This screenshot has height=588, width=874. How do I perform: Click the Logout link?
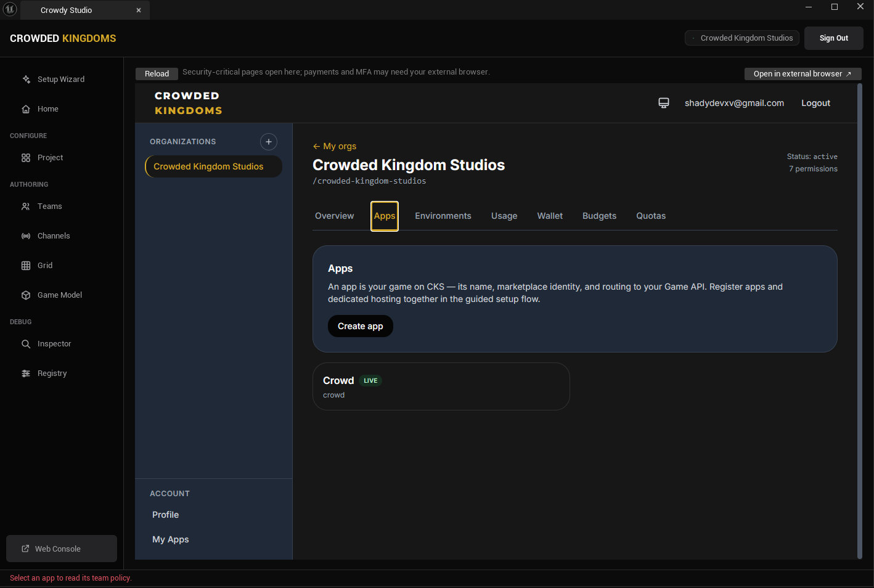[815, 103]
